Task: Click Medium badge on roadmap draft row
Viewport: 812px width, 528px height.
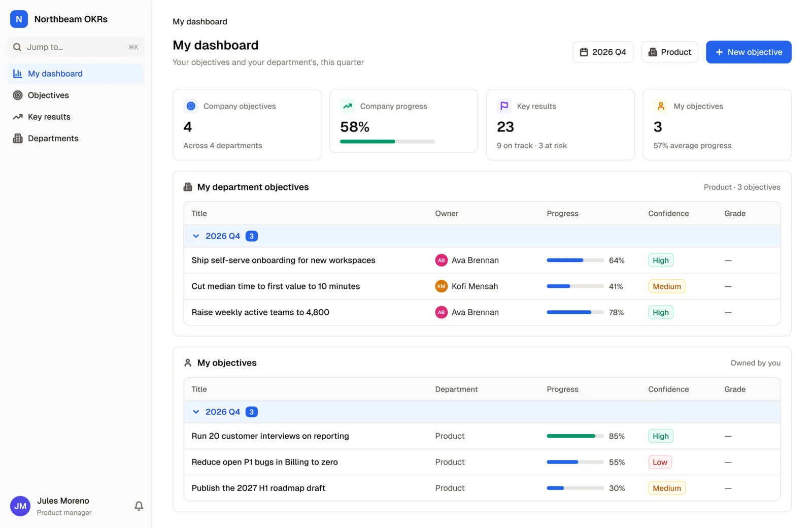Action: tap(667, 488)
